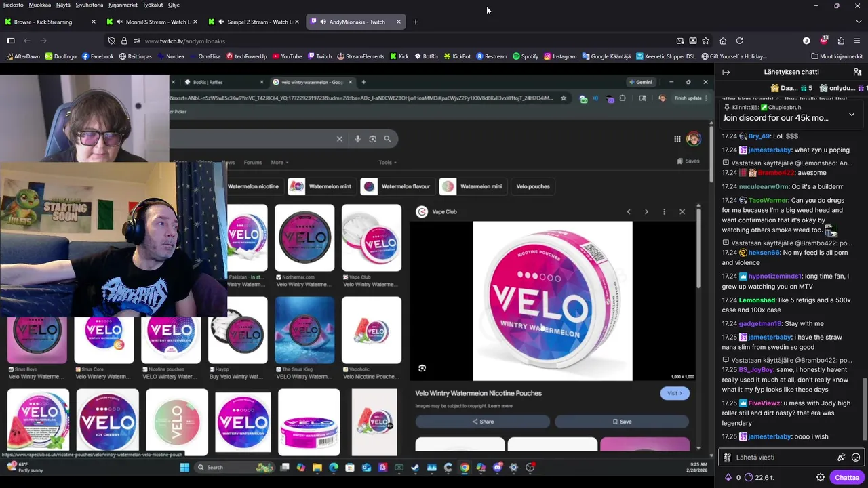
Task: Go to browser home page icon
Action: click(x=723, y=41)
